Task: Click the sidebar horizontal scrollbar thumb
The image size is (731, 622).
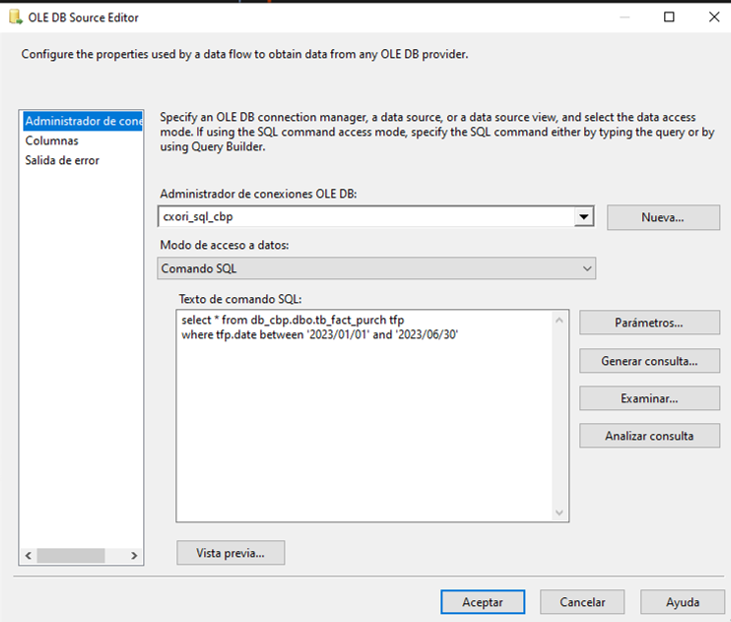Action: (x=71, y=555)
